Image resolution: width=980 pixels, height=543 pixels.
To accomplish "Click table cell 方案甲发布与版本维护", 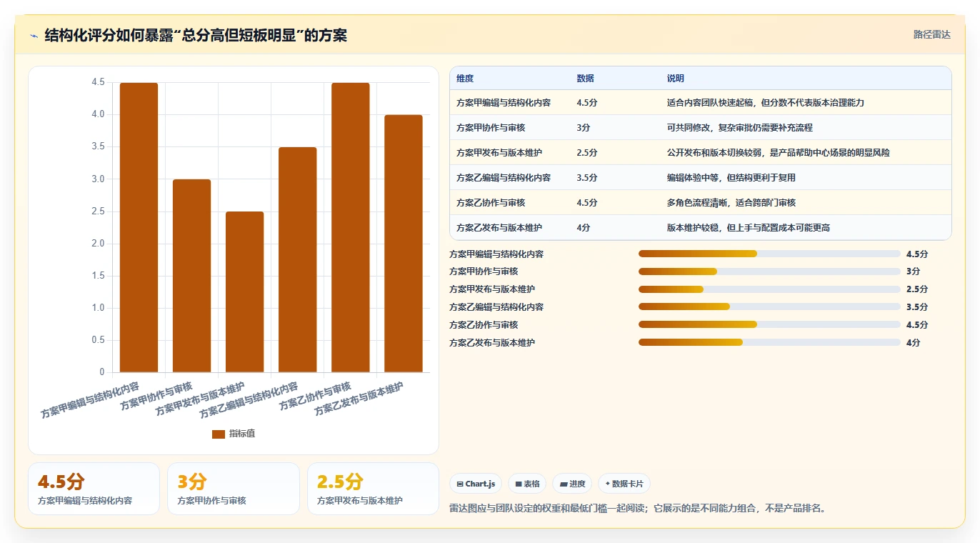I will [499, 153].
